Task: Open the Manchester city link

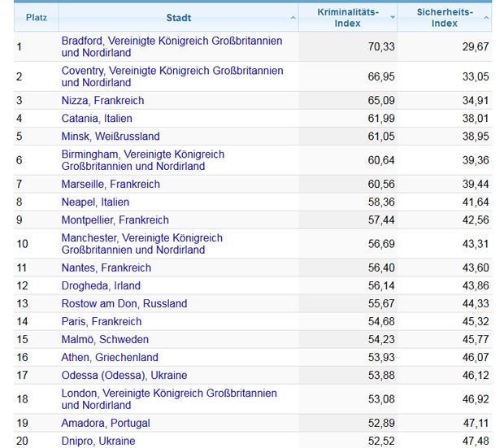Action: [141, 243]
